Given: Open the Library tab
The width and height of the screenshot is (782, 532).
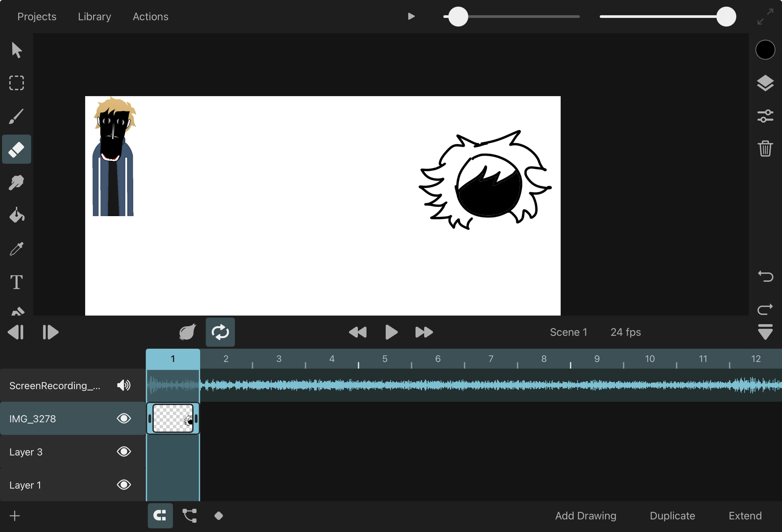Looking at the screenshot, I should (x=94, y=17).
